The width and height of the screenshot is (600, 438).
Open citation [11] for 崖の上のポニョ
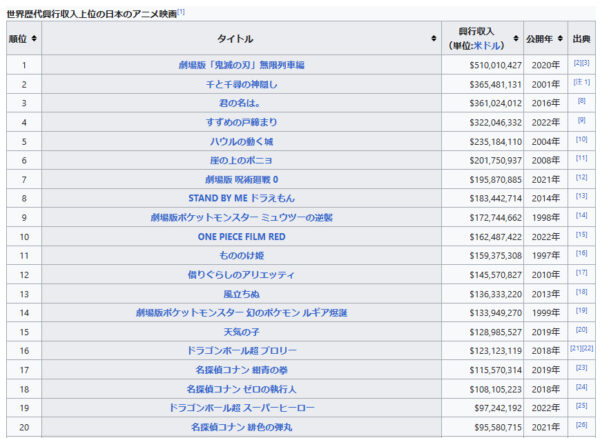click(581, 158)
